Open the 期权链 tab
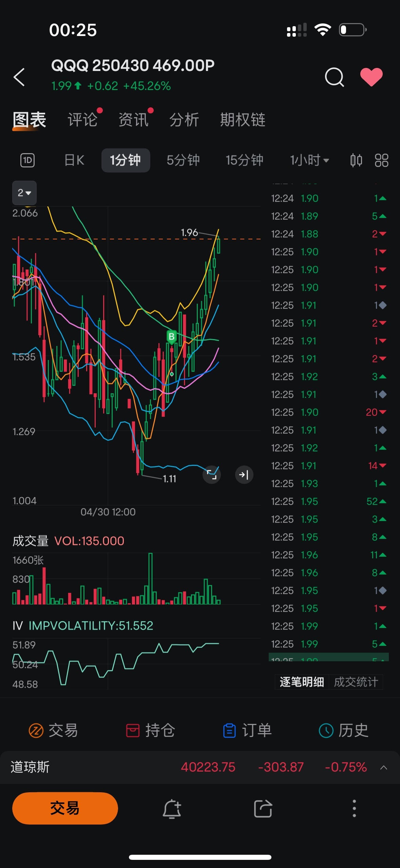Screen dimensions: 400x868 (x=243, y=120)
